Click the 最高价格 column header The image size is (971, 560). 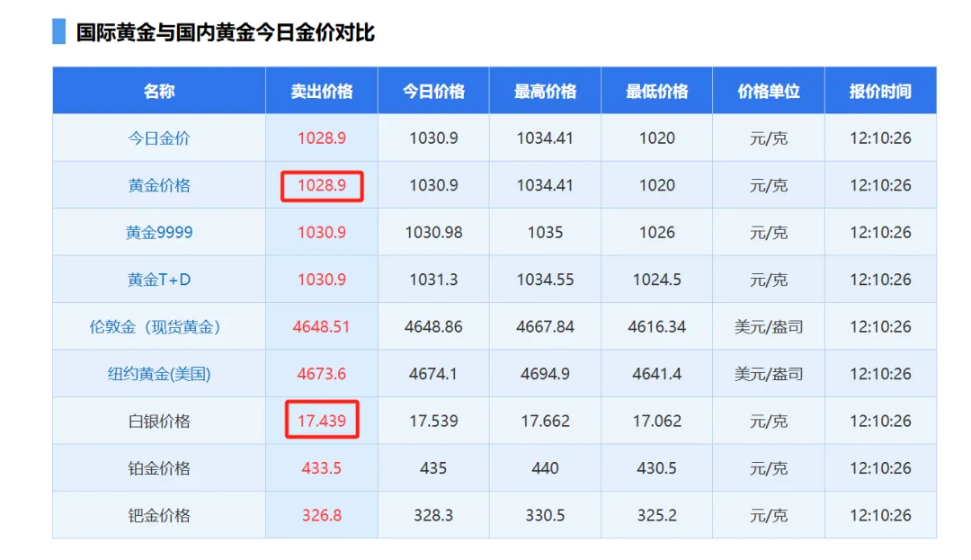[x=545, y=91]
